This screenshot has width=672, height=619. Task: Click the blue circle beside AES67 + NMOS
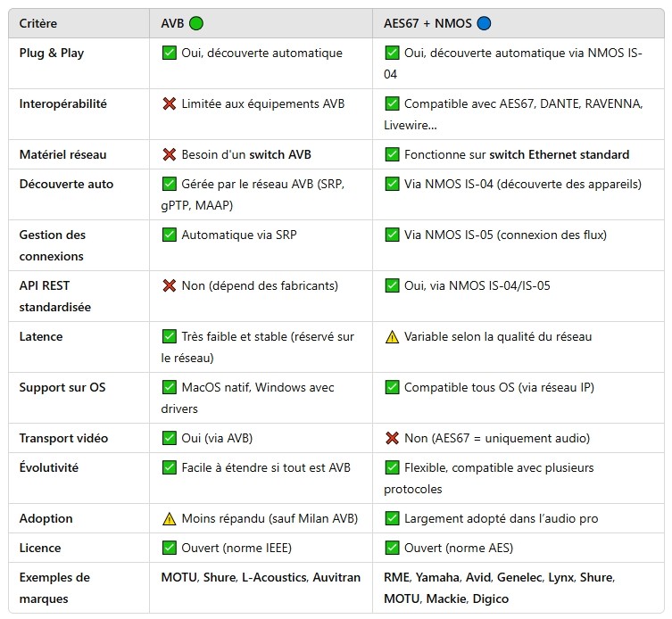coord(485,23)
